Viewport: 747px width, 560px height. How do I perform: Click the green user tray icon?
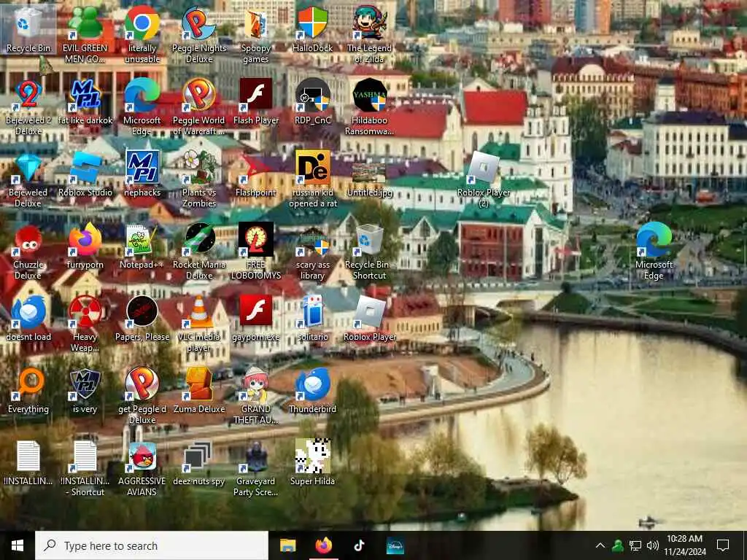click(x=618, y=545)
